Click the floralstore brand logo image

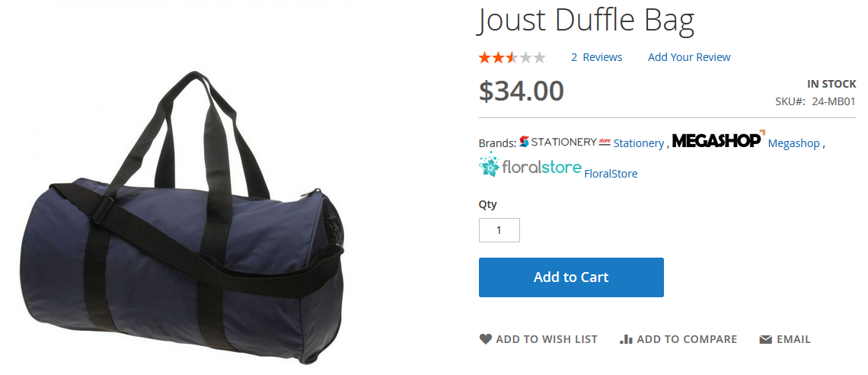click(x=531, y=165)
